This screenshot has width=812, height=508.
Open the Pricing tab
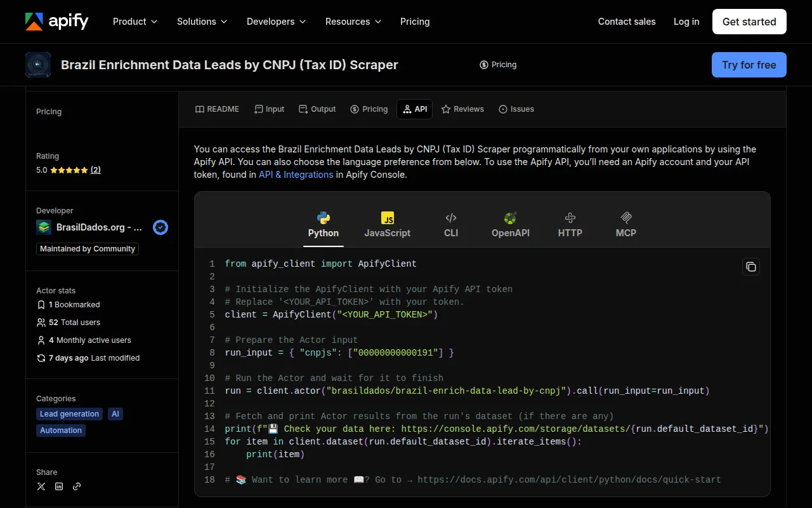[x=369, y=109]
